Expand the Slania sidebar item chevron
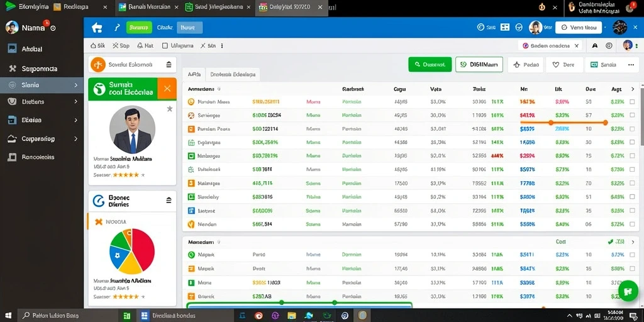Viewport: 644px width, 322px height. tap(76, 85)
